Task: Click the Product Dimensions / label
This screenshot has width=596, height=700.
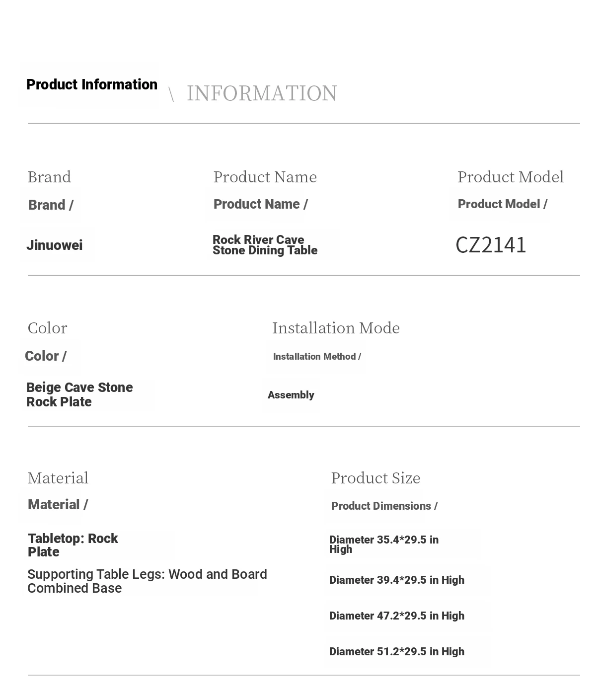Action: [384, 506]
